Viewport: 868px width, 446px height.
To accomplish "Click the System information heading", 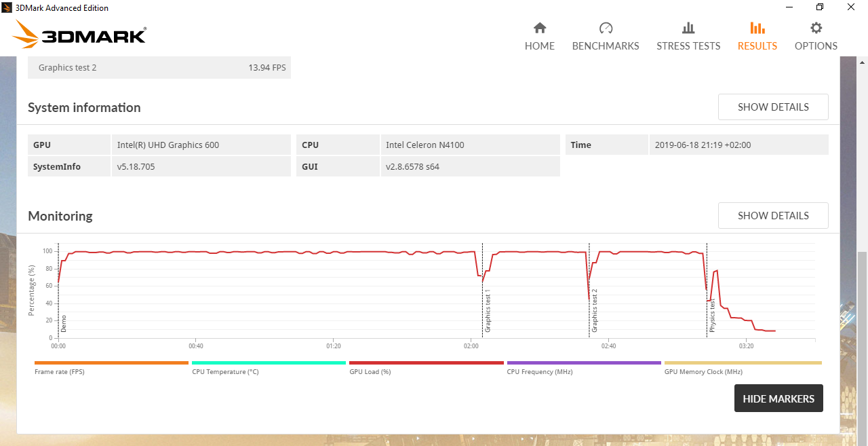I will 84,107.
